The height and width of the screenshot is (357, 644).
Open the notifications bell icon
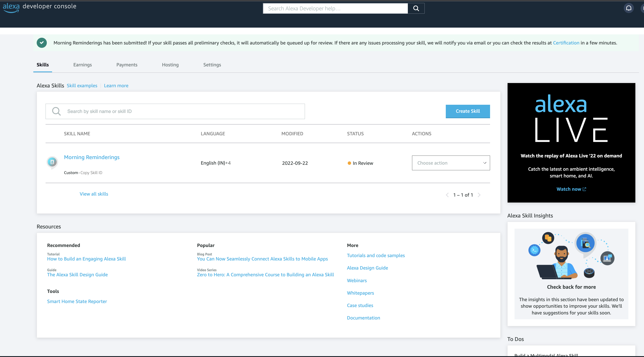[x=628, y=8]
